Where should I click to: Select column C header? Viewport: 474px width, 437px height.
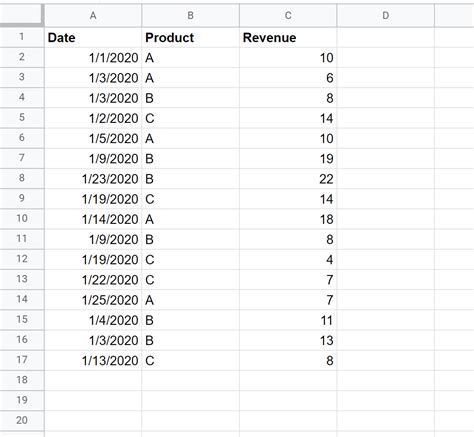(288, 15)
